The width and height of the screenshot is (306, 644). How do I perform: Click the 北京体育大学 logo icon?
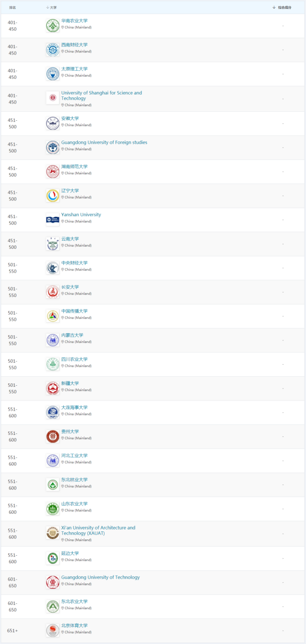[x=53, y=631]
